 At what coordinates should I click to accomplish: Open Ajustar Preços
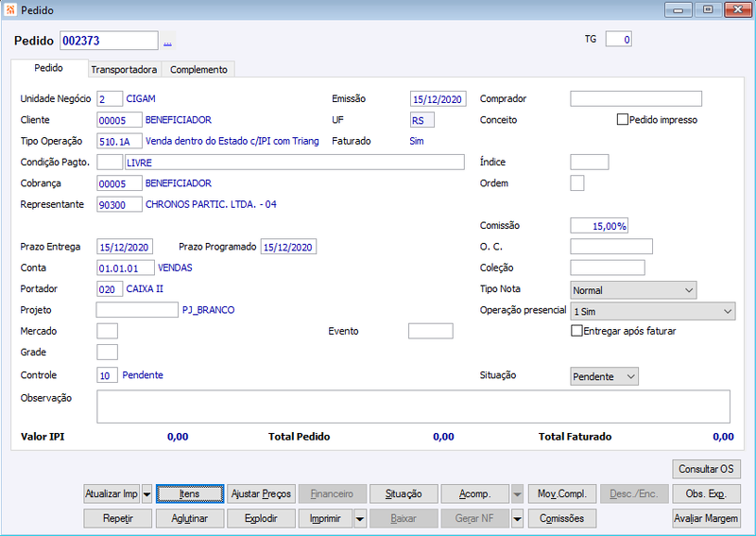pyautogui.click(x=261, y=494)
